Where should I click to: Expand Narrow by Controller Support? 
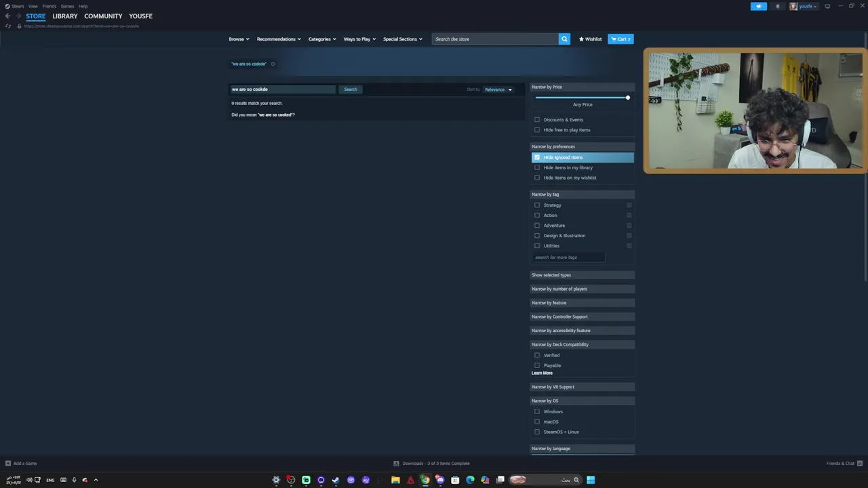583,317
